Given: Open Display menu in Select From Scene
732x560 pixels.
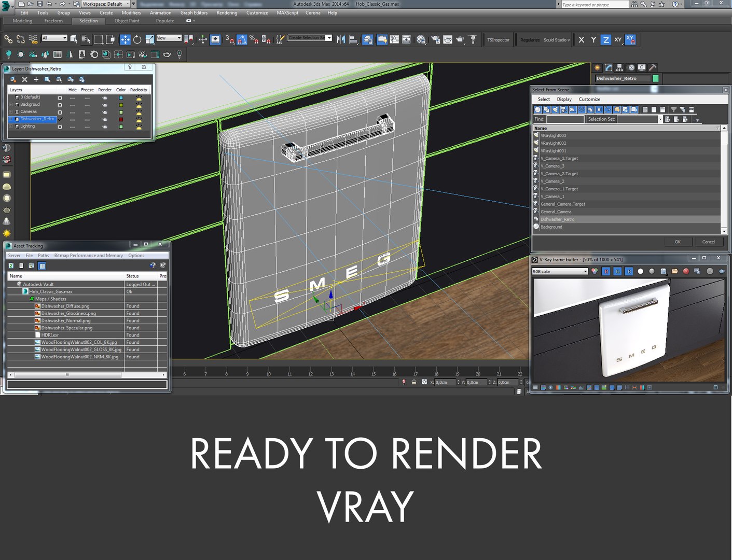Looking at the screenshot, I should click(x=564, y=99).
